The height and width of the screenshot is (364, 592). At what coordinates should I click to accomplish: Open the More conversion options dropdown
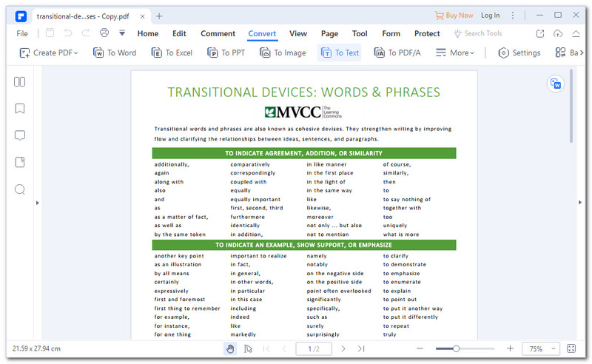[x=455, y=53]
